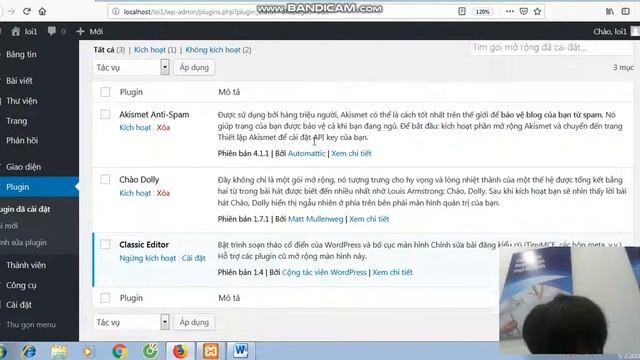
Task: Delete Akismet Anti-Spam via Xóa
Action: [163, 128]
